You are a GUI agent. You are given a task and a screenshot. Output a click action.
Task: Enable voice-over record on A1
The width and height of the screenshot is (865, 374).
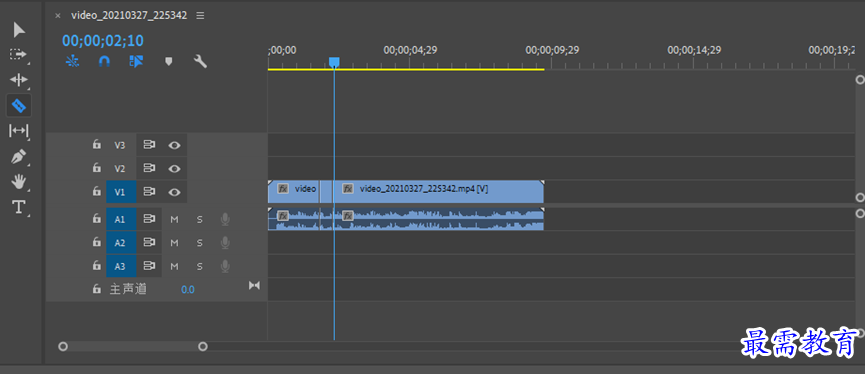[225, 220]
